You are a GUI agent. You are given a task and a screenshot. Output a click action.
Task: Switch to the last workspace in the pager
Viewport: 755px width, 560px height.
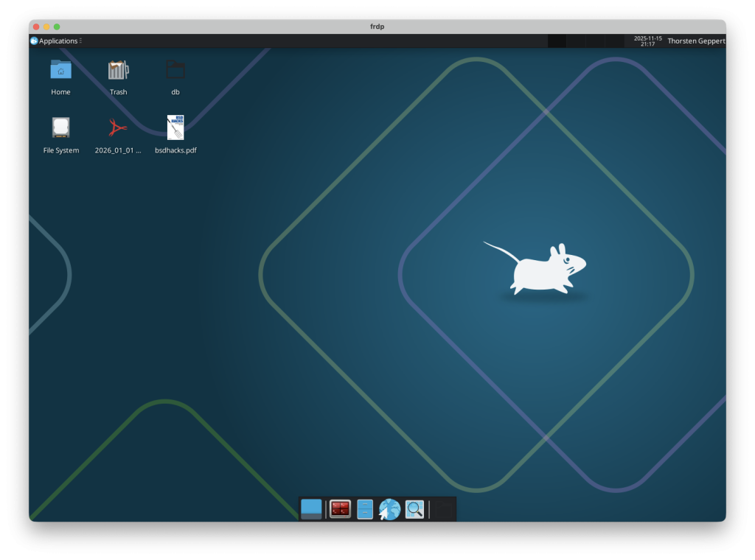point(616,41)
